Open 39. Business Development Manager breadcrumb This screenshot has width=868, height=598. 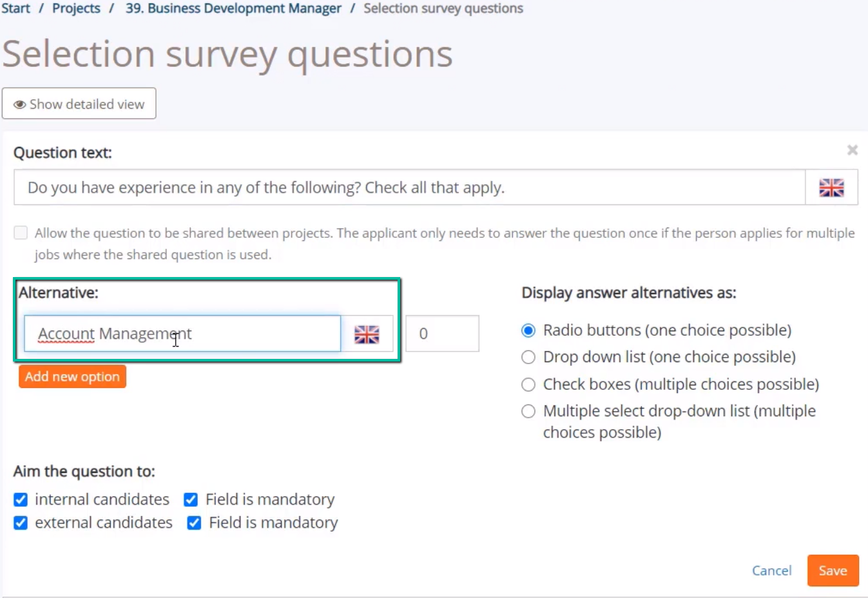pos(233,8)
